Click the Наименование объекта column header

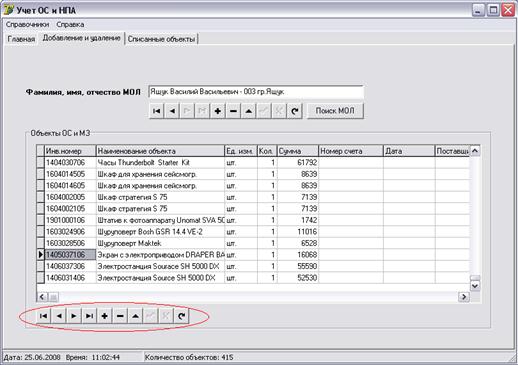tap(160, 151)
